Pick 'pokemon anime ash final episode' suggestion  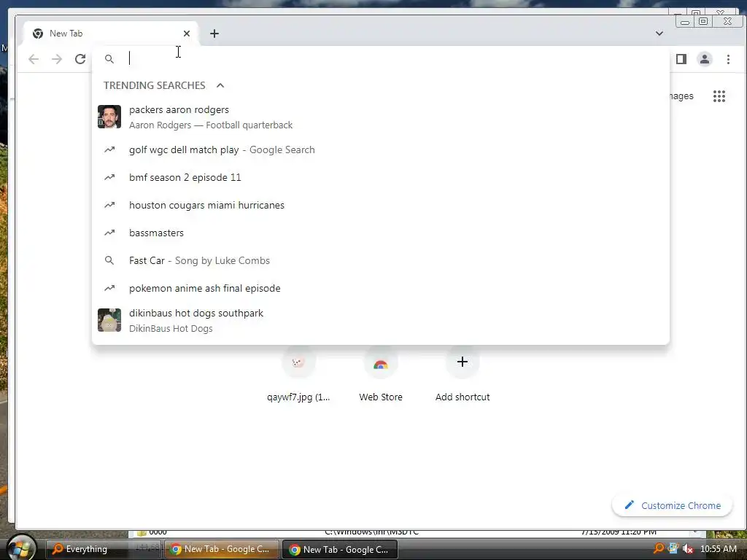pyautogui.click(x=380, y=288)
